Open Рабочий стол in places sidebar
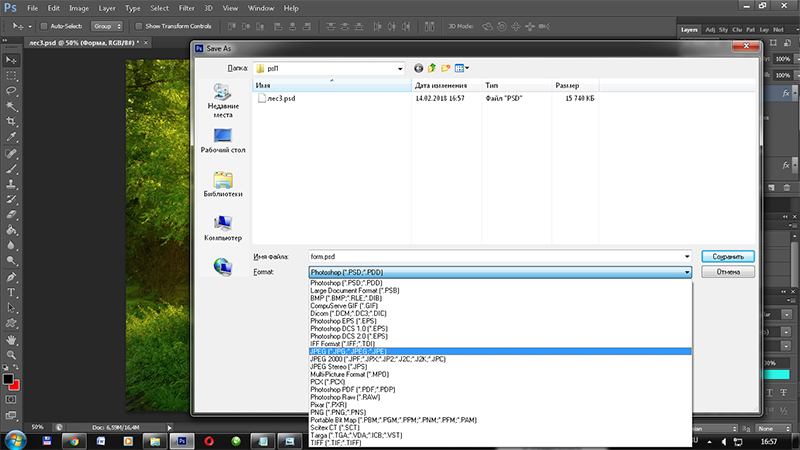800x450 pixels. click(223, 141)
